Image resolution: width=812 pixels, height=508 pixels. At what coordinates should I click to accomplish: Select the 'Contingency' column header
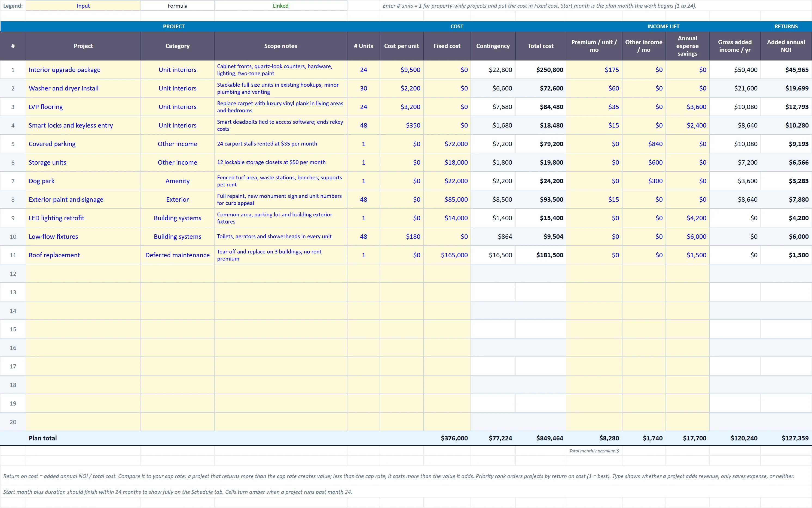pyautogui.click(x=493, y=46)
